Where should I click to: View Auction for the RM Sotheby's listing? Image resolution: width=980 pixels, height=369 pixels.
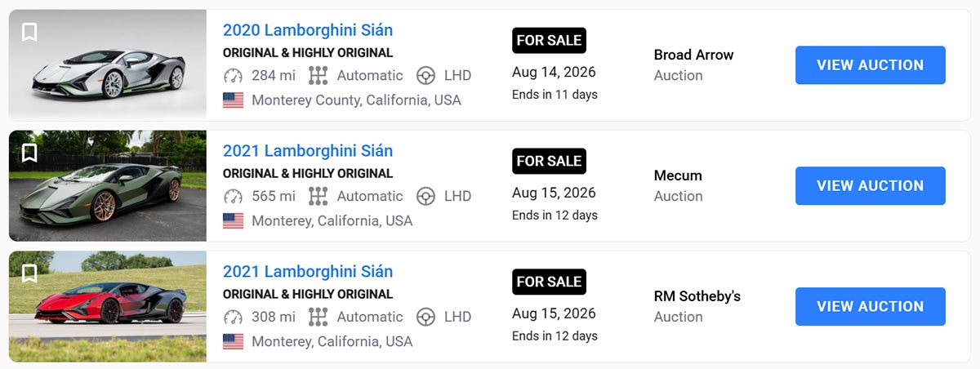pyautogui.click(x=871, y=307)
